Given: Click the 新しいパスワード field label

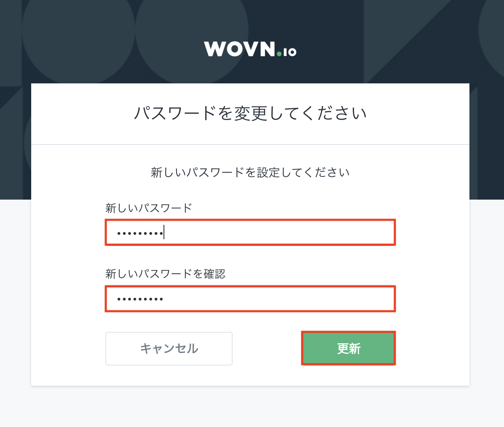Looking at the screenshot, I should 148,208.
